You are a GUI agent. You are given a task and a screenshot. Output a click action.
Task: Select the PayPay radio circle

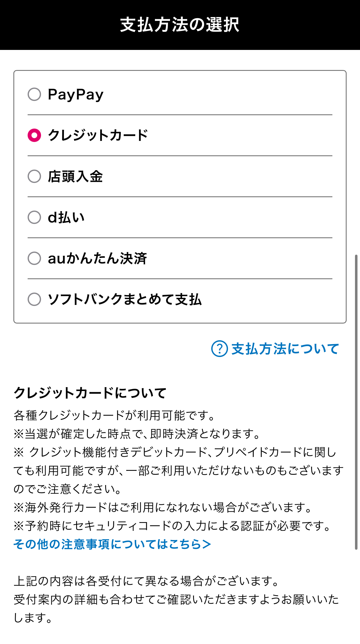point(34,94)
